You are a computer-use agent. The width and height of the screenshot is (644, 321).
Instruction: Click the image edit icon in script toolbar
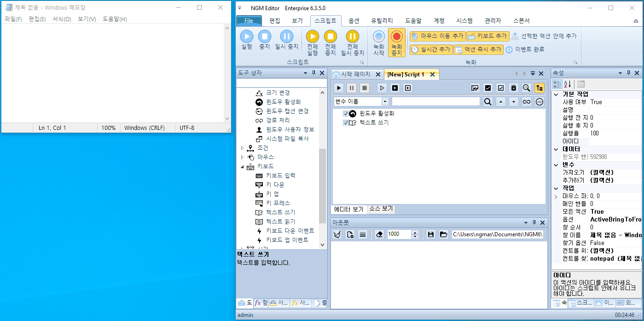(475, 88)
